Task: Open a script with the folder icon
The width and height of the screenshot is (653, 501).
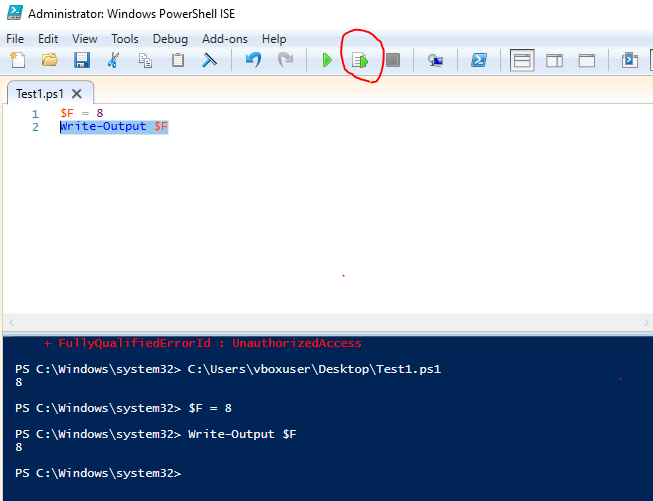Action: tap(50, 60)
